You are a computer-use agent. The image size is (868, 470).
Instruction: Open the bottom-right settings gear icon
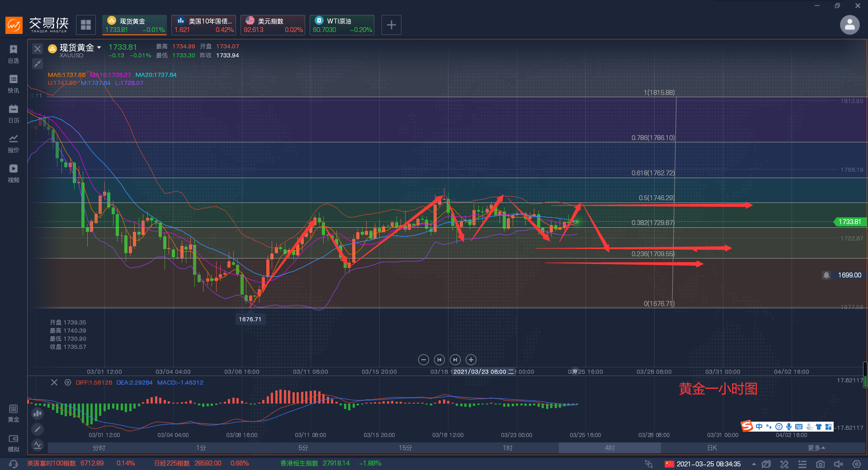[856, 464]
